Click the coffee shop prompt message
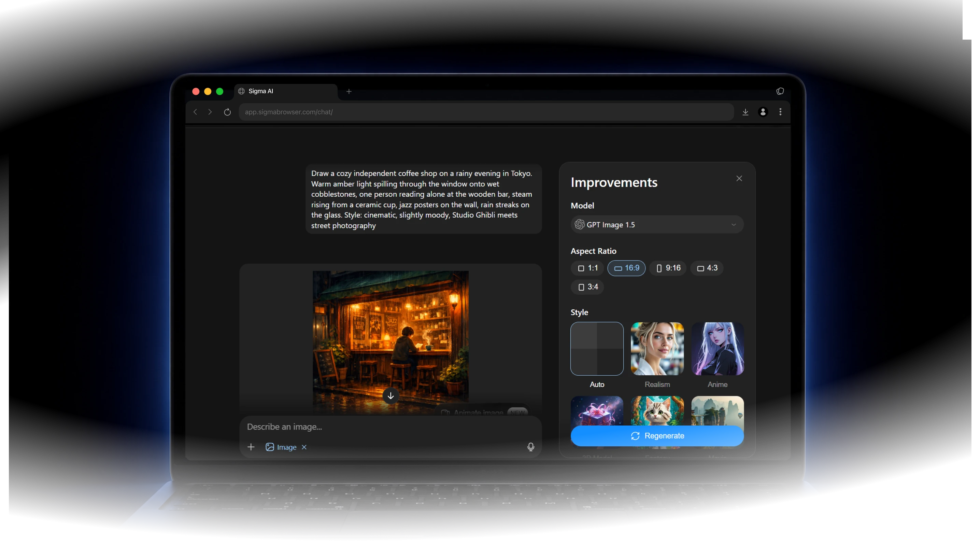This screenshot has width=980, height=557. 423,199
